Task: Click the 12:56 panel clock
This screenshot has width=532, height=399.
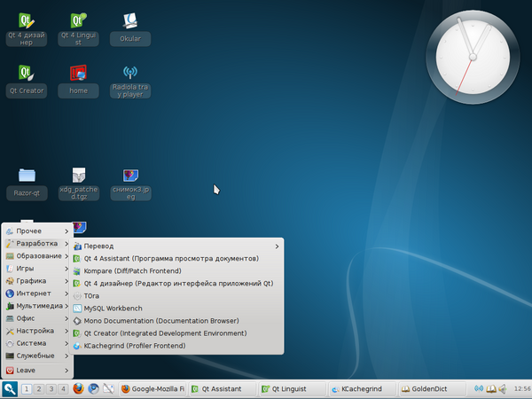Action: click(x=522, y=389)
